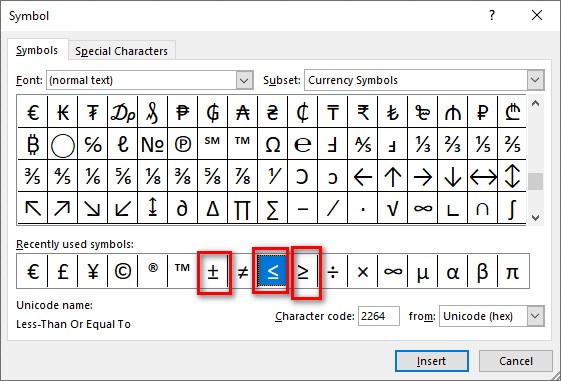
Task: Switch to the Special Characters tab
Action: coord(121,51)
